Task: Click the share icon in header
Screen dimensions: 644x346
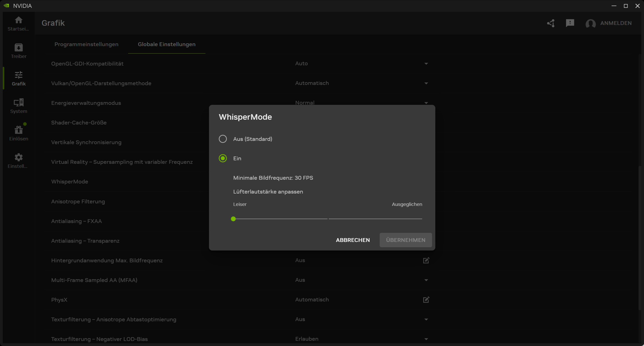Action: [x=551, y=23]
